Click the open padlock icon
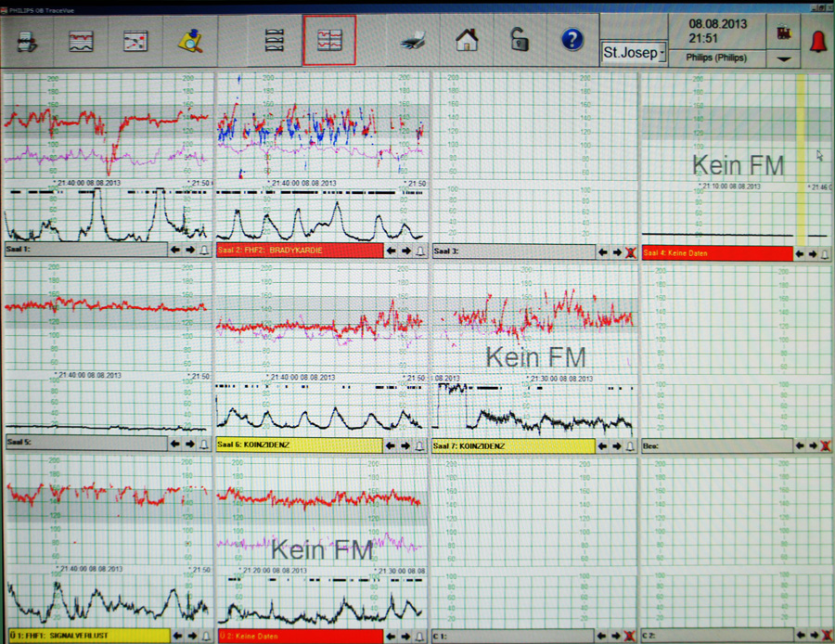The width and height of the screenshot is (835, 644). coord(519,40)
